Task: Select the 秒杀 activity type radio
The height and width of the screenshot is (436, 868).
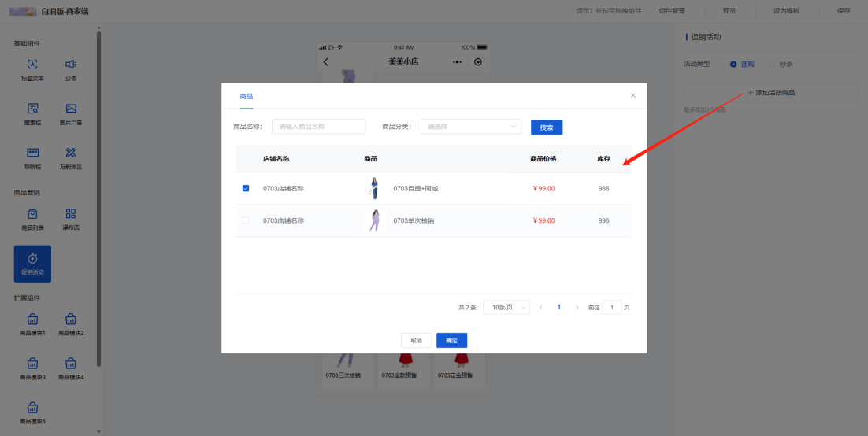Action: pyautogui.click(x=772, y=65)
